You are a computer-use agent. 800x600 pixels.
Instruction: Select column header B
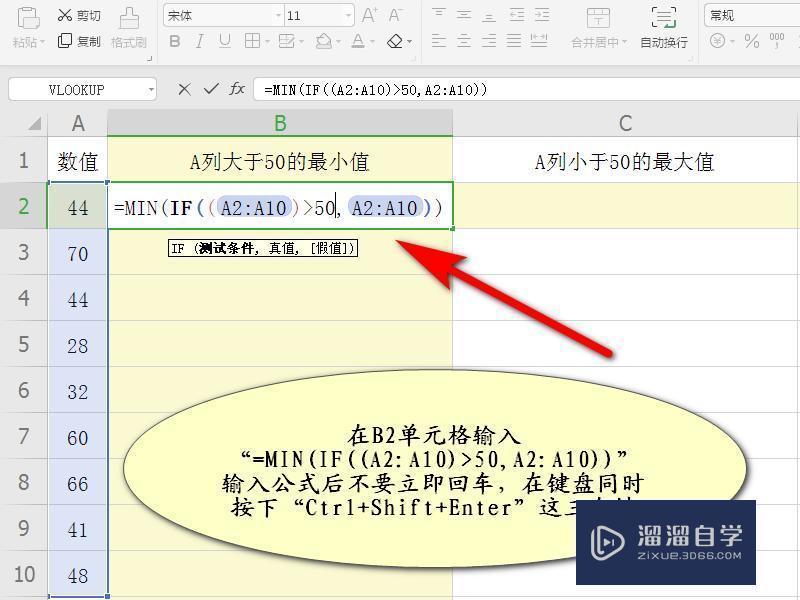coord(280,123)
